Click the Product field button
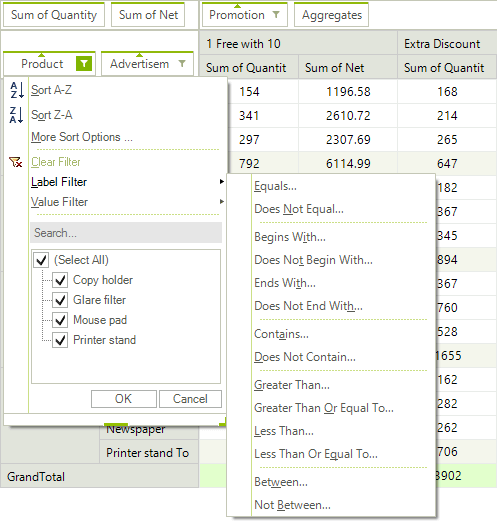 point(49,63)
